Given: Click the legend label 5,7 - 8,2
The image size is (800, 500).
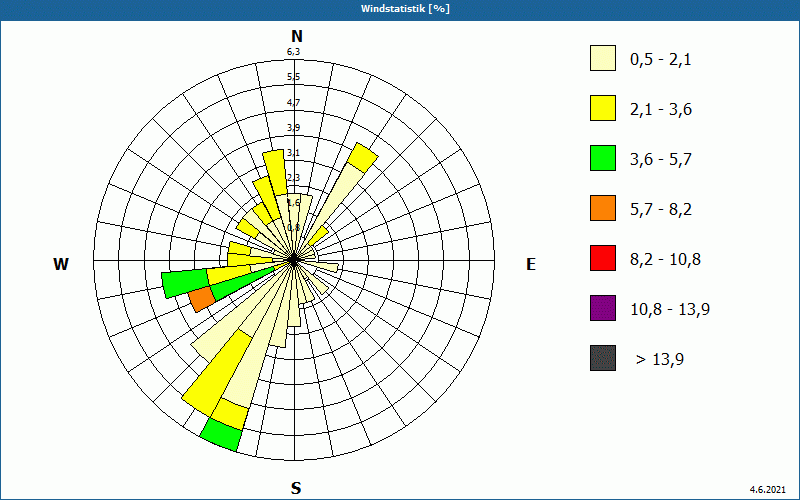Looking at the screenshot, I should tap(661, 210).
